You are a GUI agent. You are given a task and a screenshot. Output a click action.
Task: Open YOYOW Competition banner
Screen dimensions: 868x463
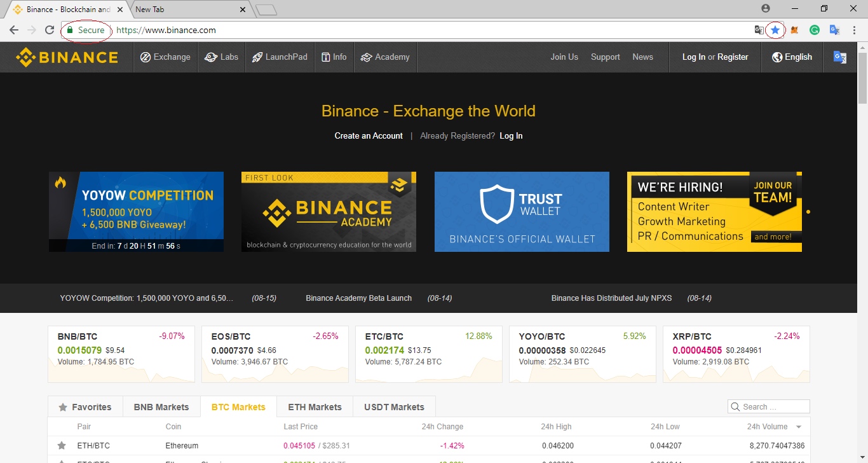click(x=136, y=212)
